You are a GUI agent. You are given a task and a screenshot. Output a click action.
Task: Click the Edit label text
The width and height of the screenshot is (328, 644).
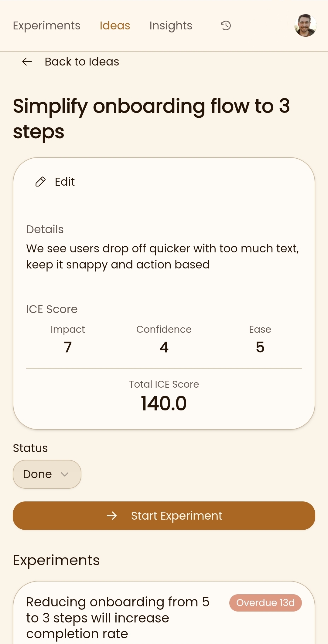click(x=65, y=182)
